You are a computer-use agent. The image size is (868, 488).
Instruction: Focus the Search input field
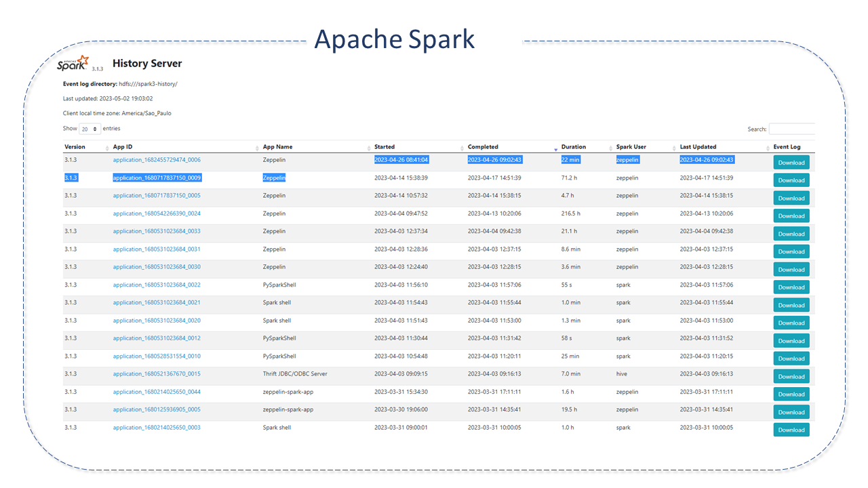(x=792, y=129)
